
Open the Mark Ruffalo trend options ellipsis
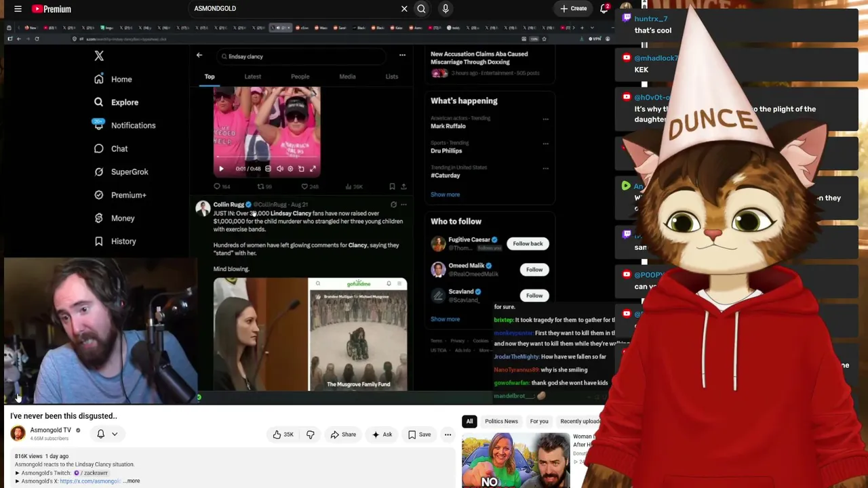pos(545,119)
